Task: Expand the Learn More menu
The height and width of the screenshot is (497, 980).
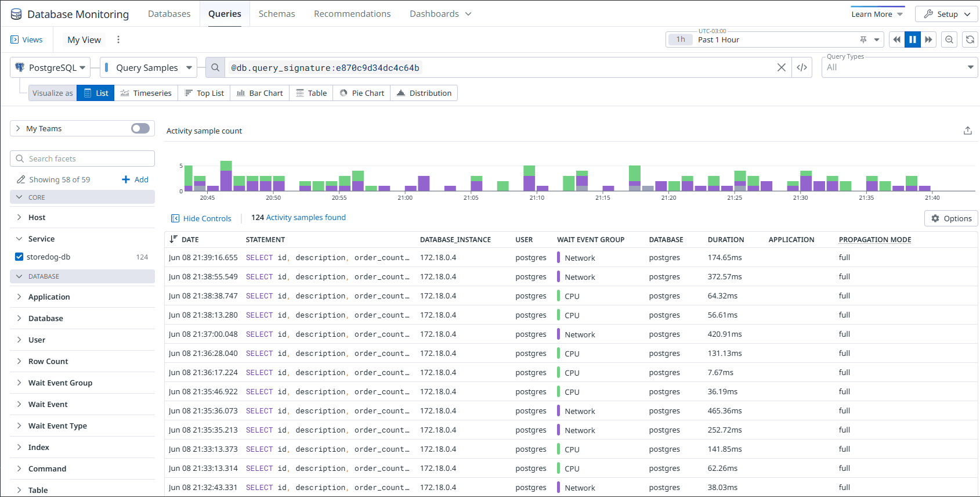Action: (877, 14)
